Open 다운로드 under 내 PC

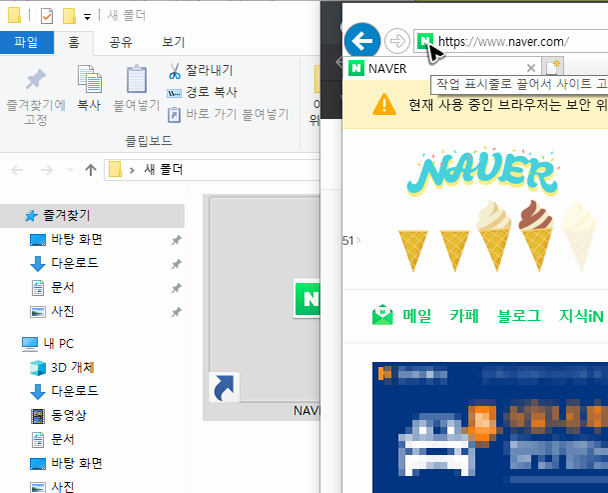click(x=74, y=391)
